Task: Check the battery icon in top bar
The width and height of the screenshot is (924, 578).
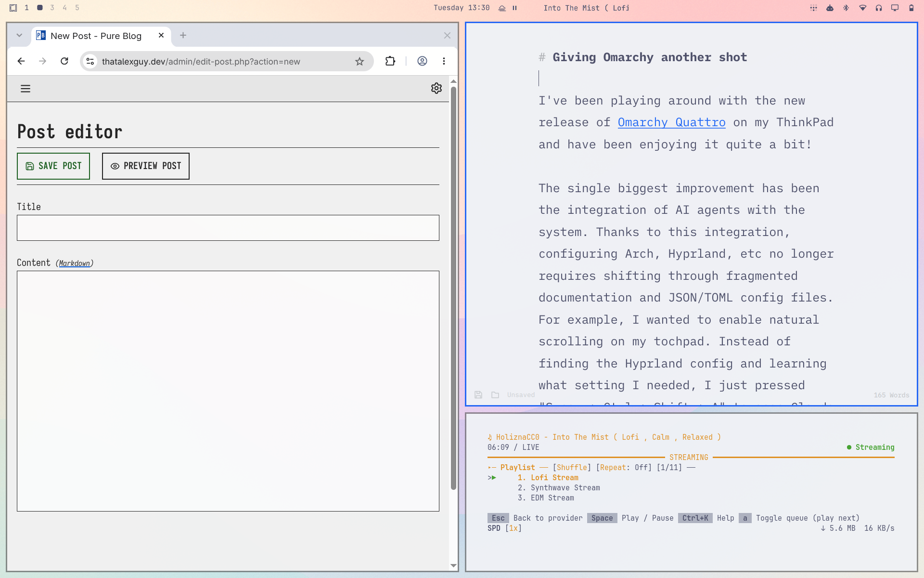Action: click(911, 8)
